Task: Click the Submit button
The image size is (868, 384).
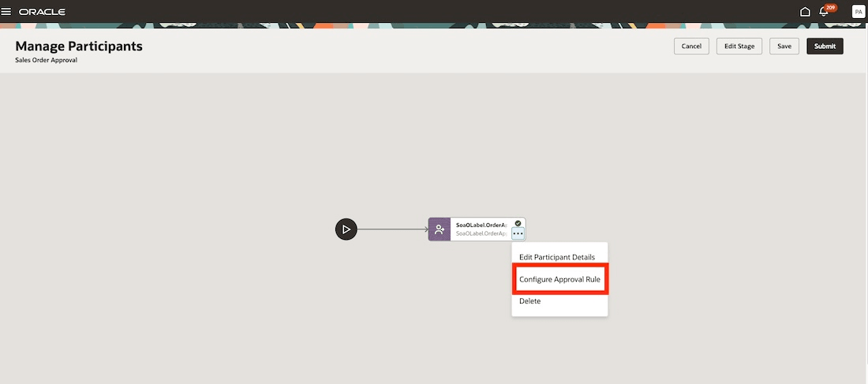Action: [x=825, y=47]
